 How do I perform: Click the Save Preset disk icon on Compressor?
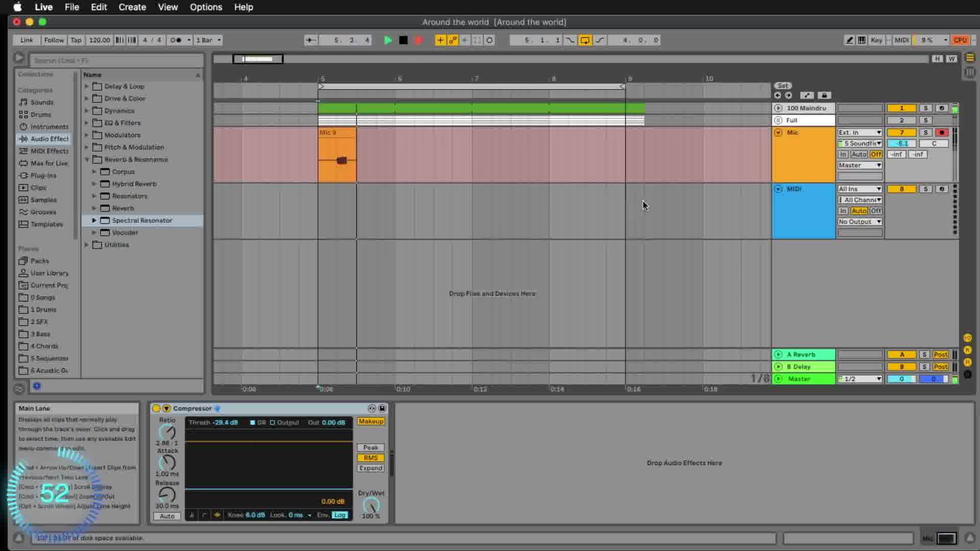click(x=382, y=409)
